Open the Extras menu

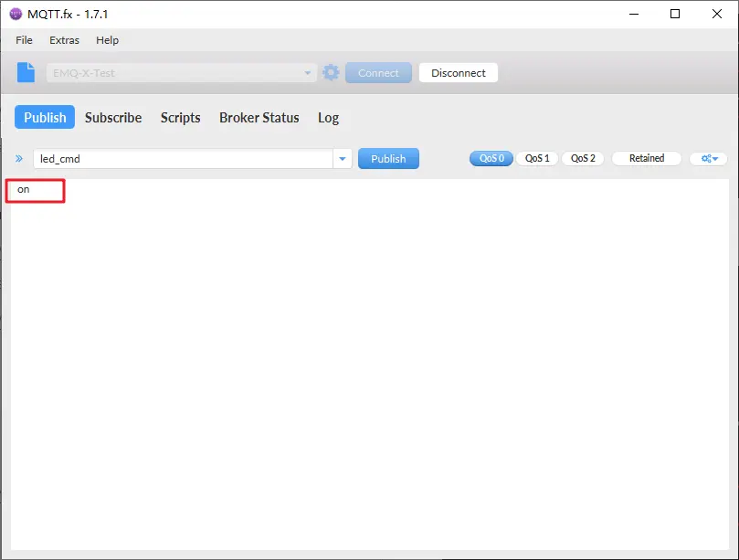click(64, 40)
